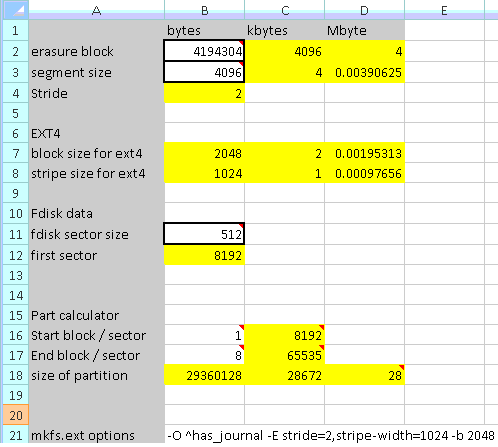Click 'mkfs.ext options' label cell
498x447 pixels.
(x=96, y=435)
